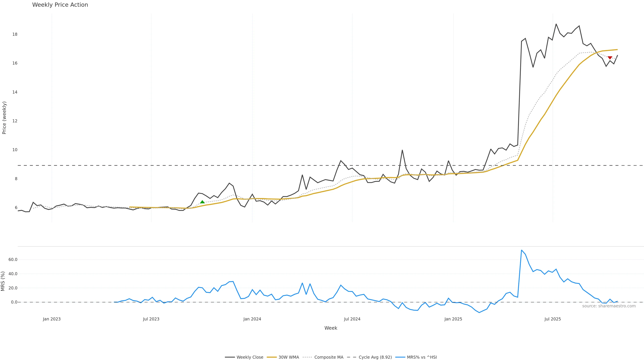Click the Jul 2024 x-axis tick label

[352, 319]
